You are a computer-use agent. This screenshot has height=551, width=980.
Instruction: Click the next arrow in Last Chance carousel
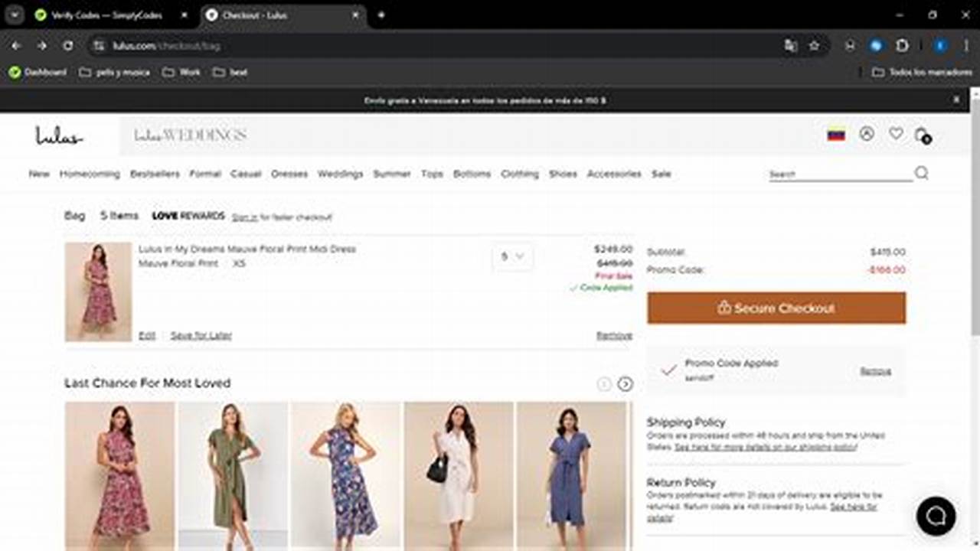(x=626, y=383)
